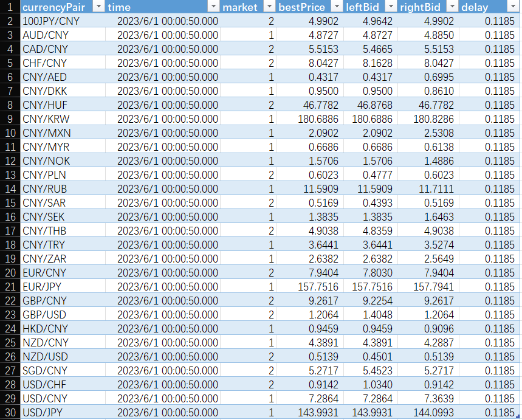Open the currencyPair column filter dropdown
The width and height of the screenshot is (522, 420).
point(99,7)
